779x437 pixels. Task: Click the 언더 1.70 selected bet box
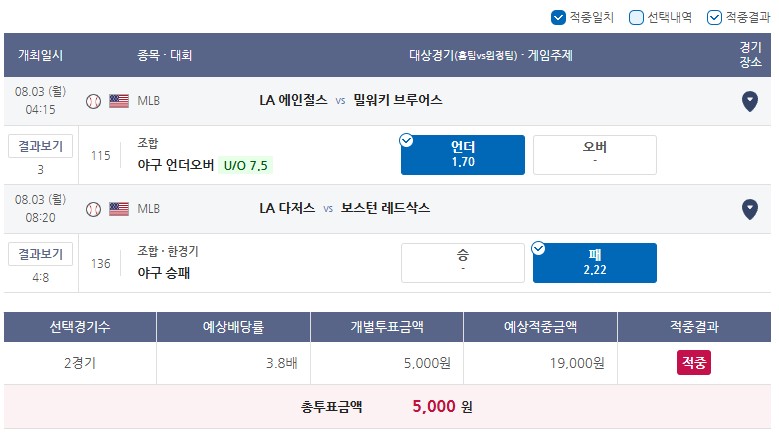[463, 155]
